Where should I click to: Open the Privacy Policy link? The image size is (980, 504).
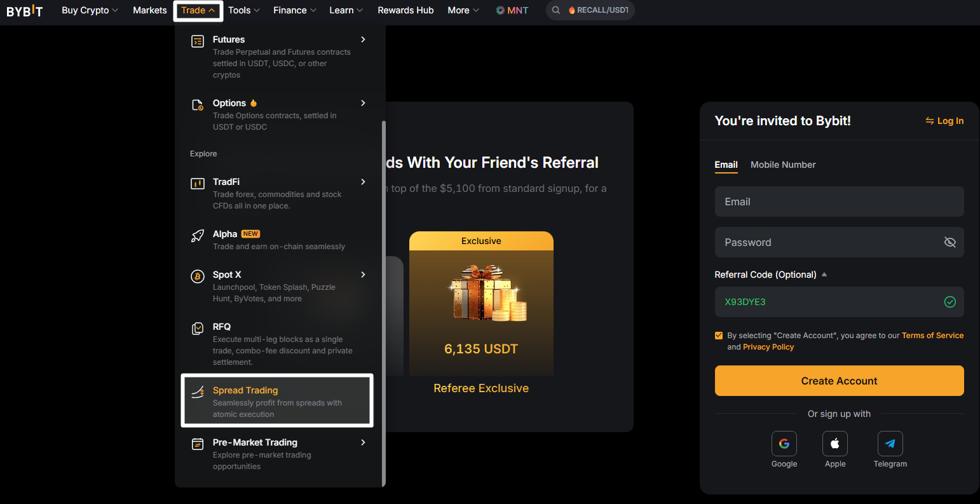point(768,347)
